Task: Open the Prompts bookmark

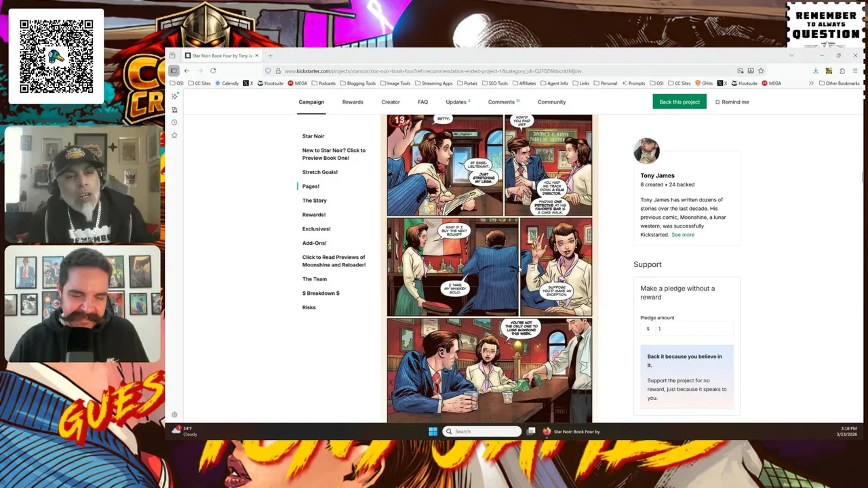Action: [633, 83]
